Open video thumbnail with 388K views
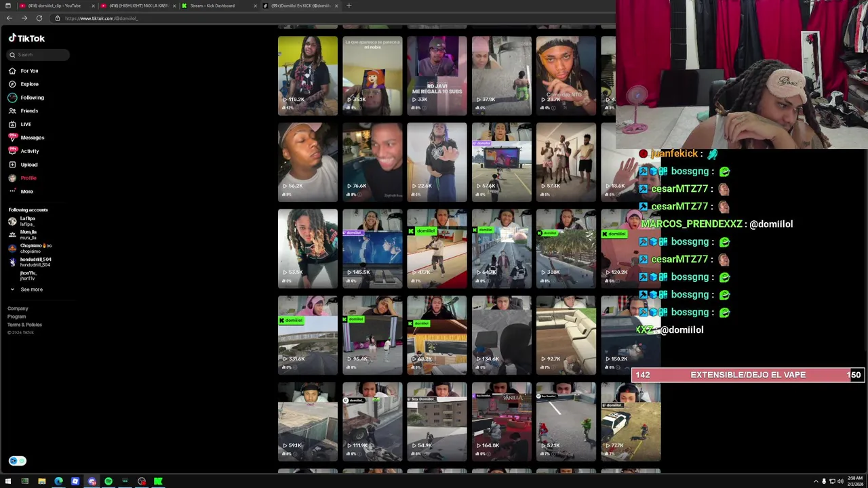Viewport: 868px width, 488px height. tap(566, 249)
